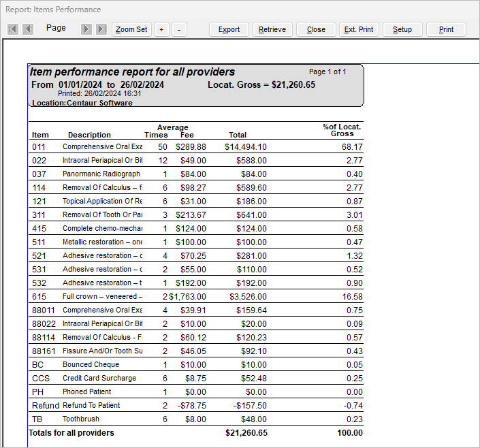This screenshot has width=480, height=448.
Task: Select Fissure And/Or Tooth description
Action: coord(103,351)
